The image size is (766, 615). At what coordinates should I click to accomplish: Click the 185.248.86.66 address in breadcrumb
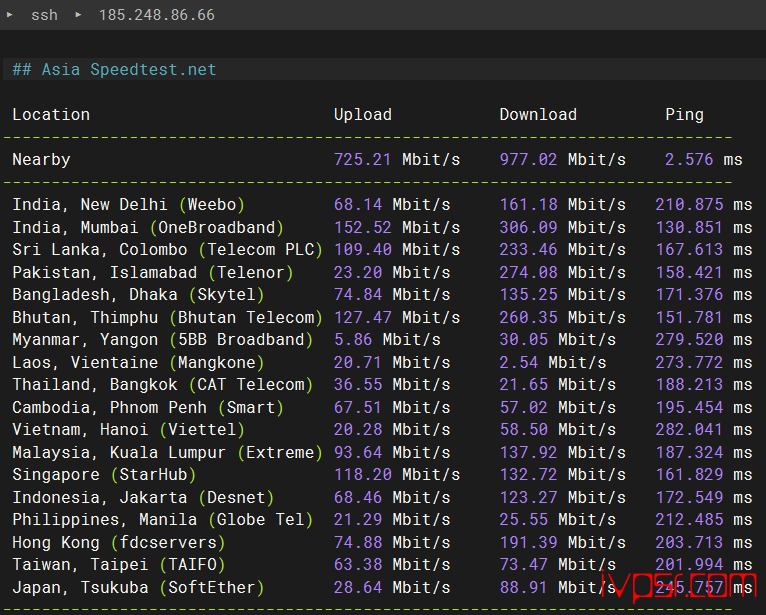click(156, 15)
